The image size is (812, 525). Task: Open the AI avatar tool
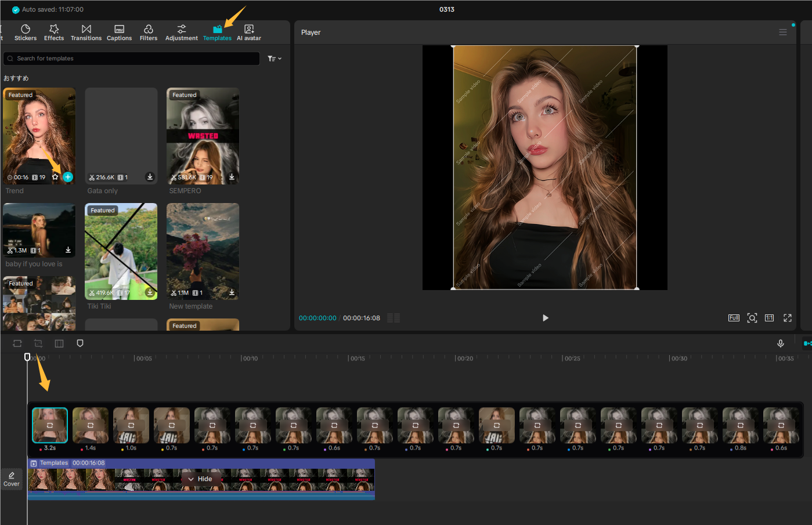tap(248, 32)
